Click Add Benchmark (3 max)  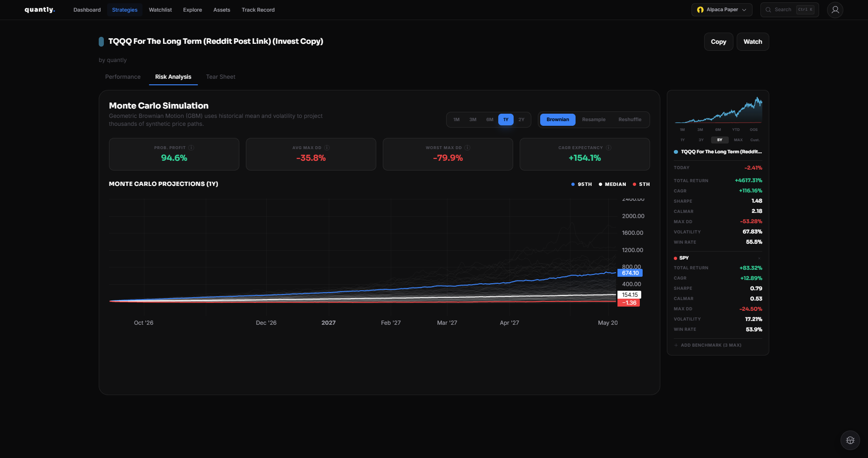[x=708, y=345]
